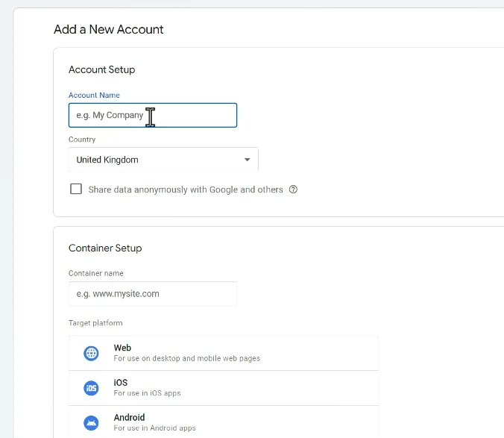This screenshot has width=504, height=438.
Task: Click the Web globe icon
Action: coord(91,353)
